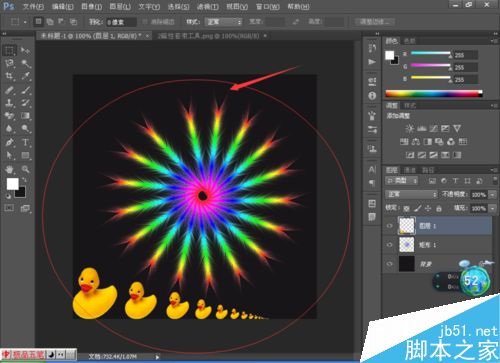Select the Pen tool
This screenshot has width=500, height=363.
coord(9,142)
